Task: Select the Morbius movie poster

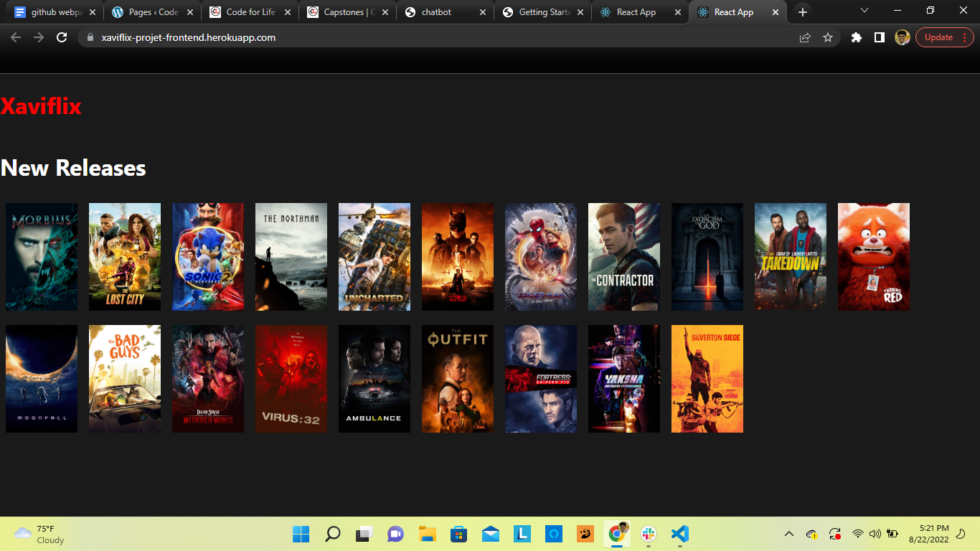Action: pyautogui.click(x=42, y=257)
